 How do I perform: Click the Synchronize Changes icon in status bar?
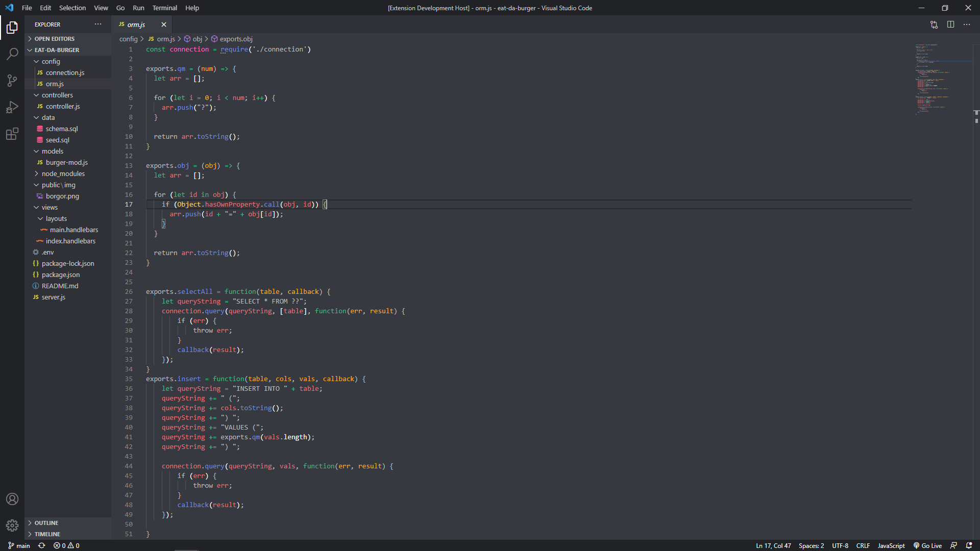coord(42,545)
